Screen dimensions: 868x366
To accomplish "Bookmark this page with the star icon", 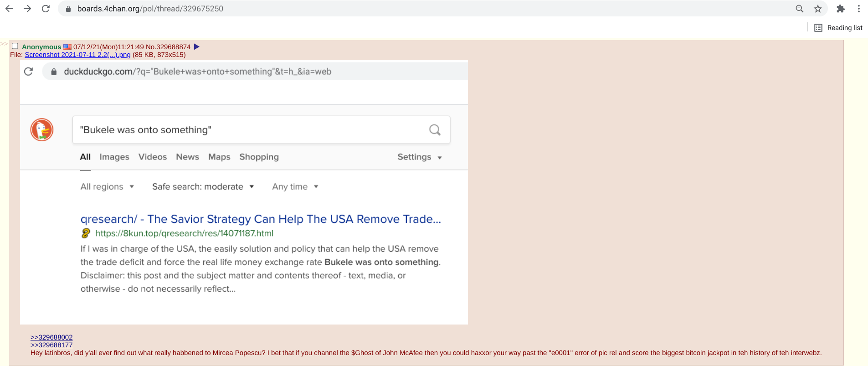I will coord(818,9).
